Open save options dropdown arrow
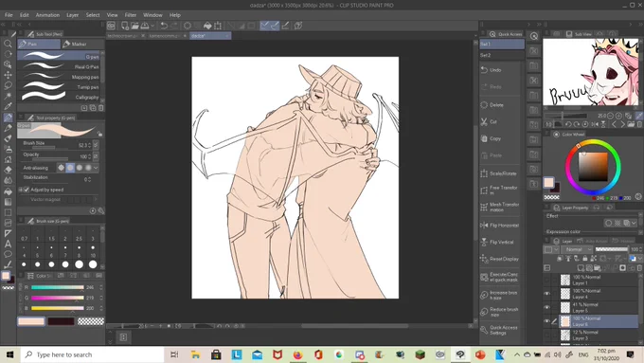Screen dimensions: 644x363 coord(152,26)
